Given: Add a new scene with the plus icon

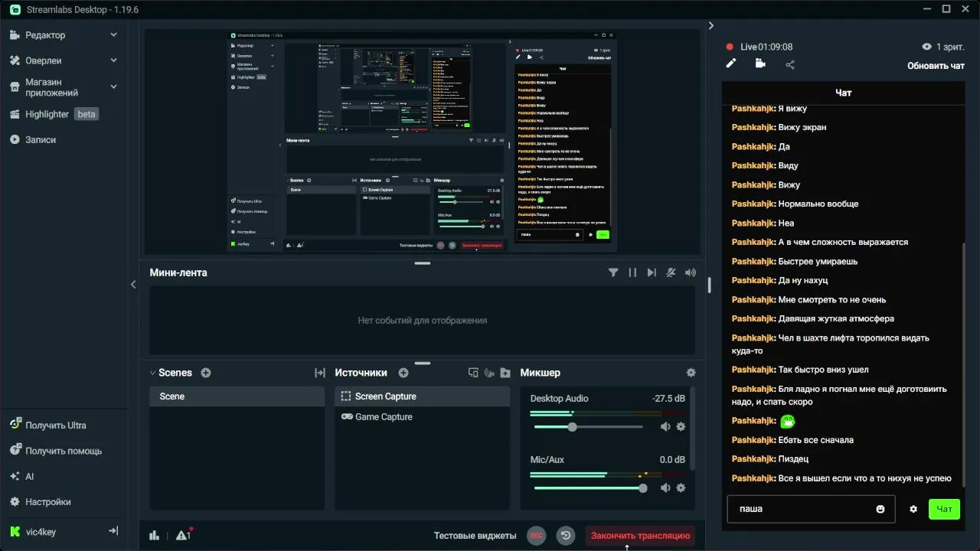Looking at the screenshot, I should tap(205, 373).
